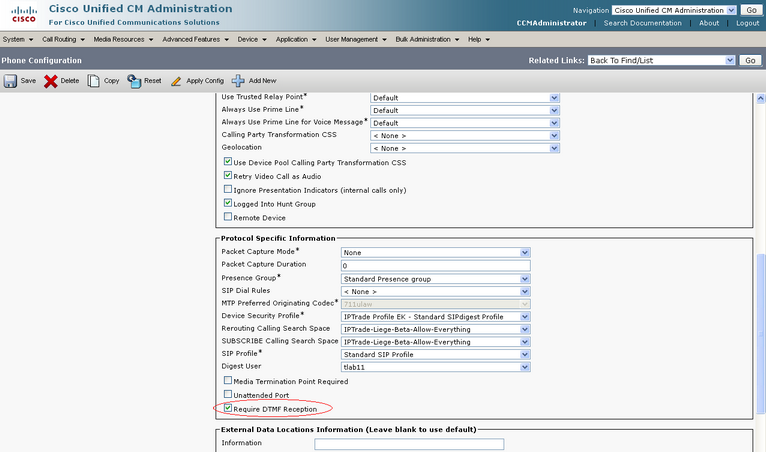
Task: Click the Related Links Go button
Action: 750,60
